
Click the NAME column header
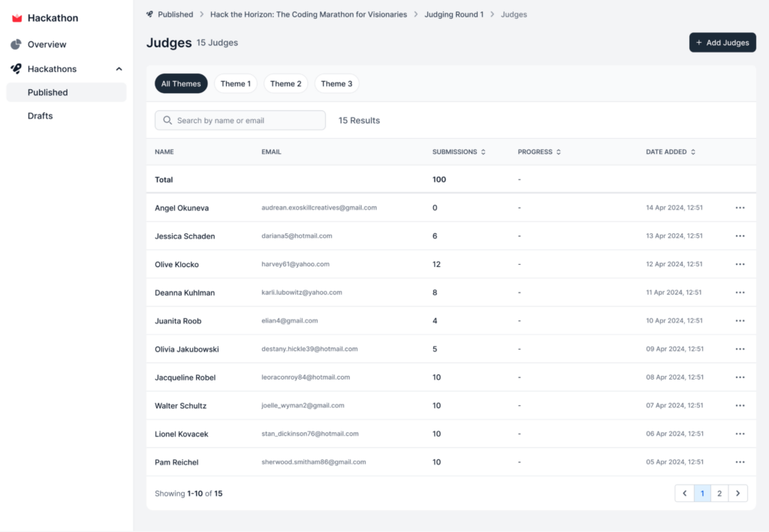(x=164, y=152)
